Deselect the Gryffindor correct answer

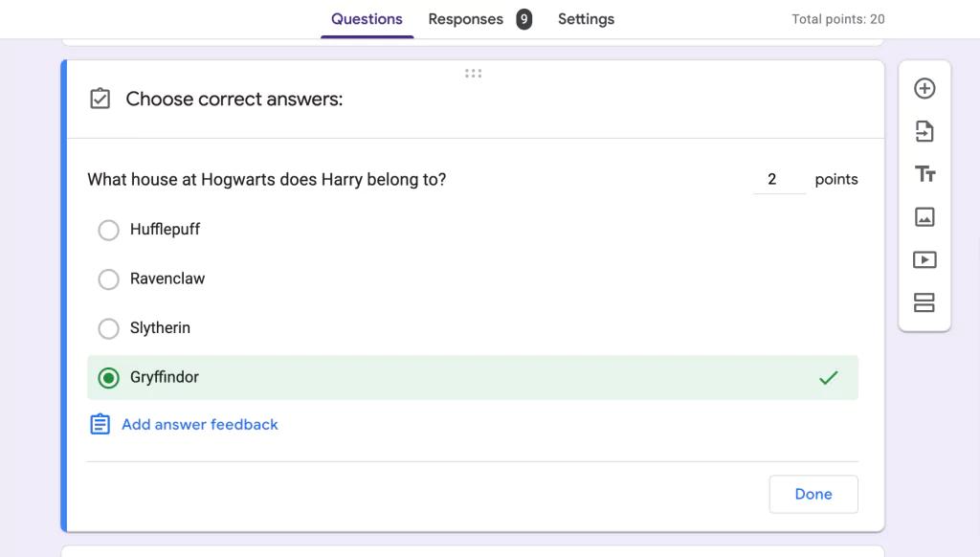(108, 377)
